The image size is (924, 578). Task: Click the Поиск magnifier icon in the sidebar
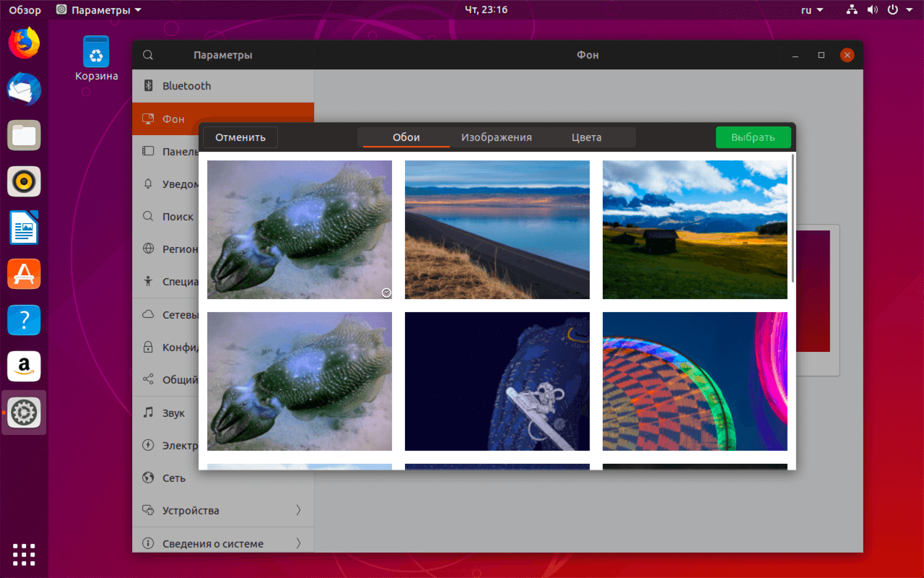pos(148,216)
